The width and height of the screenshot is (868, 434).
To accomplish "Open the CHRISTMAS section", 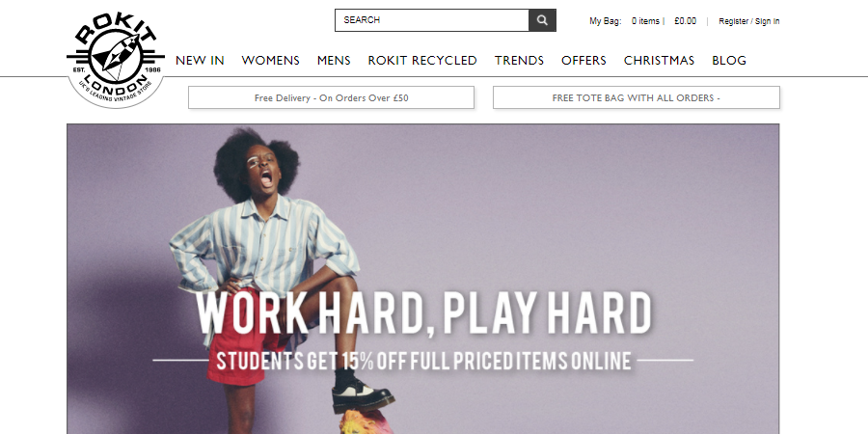I will click(659, 61).
